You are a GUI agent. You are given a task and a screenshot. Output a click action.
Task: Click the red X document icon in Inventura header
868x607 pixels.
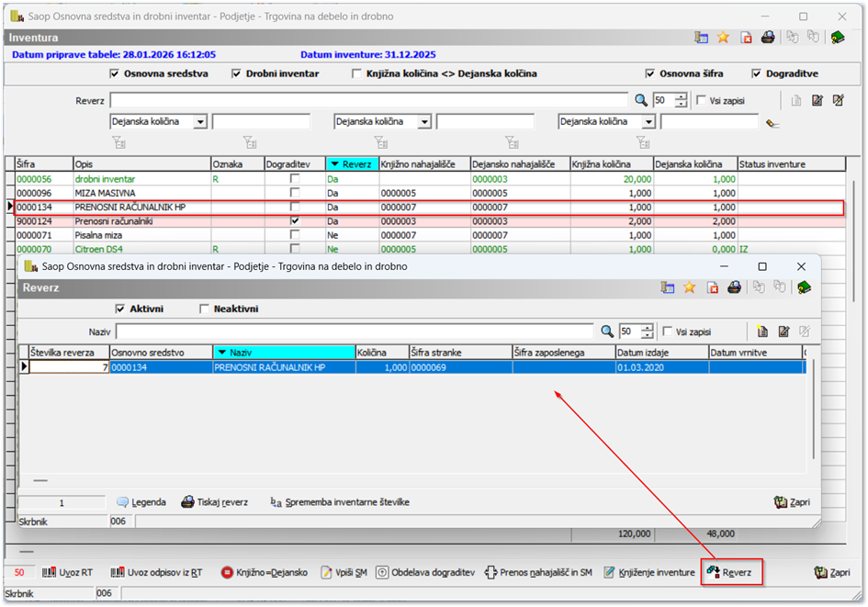tap(746, 38)
